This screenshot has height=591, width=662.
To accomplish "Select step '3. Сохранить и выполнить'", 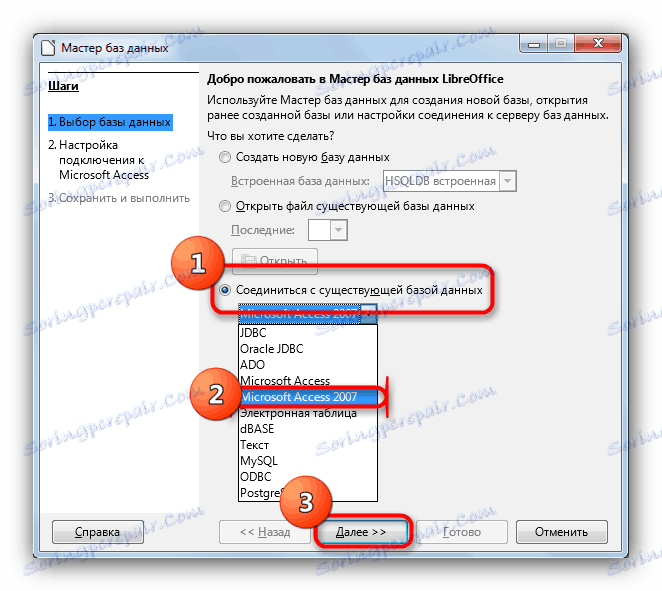I will pyautogui.click(x=119, y=198).
